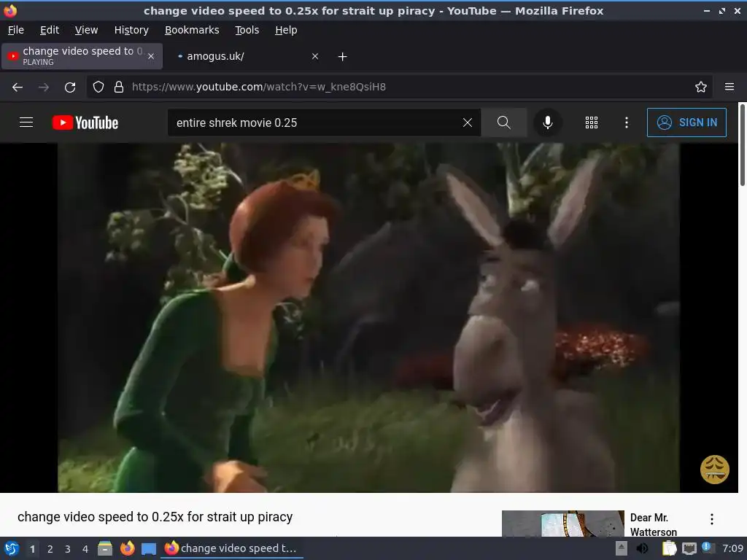Switch to workspace 1
Screen dimensions: 747x560
pyautogui.click(x=32, y=549)
